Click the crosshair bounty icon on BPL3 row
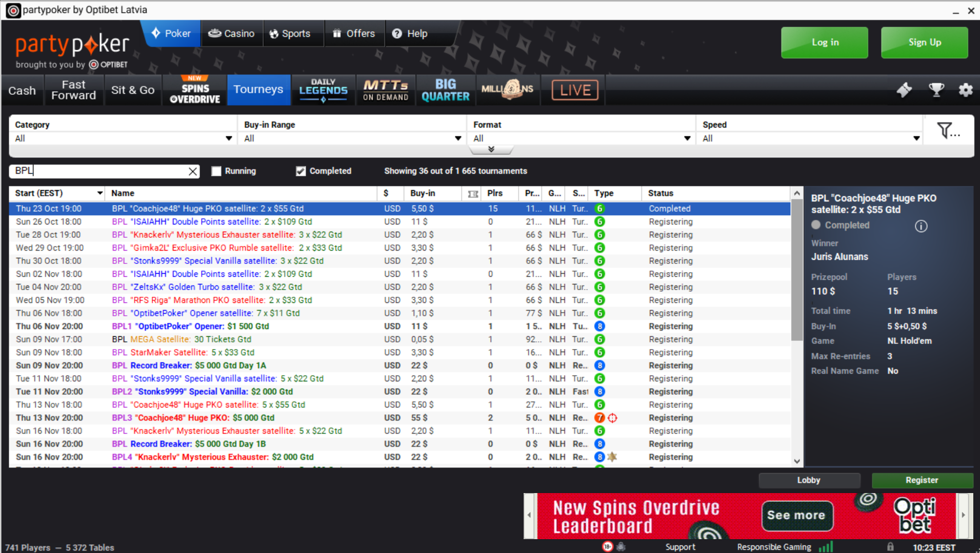Screen dimensions: 980x553 point(613,418)
